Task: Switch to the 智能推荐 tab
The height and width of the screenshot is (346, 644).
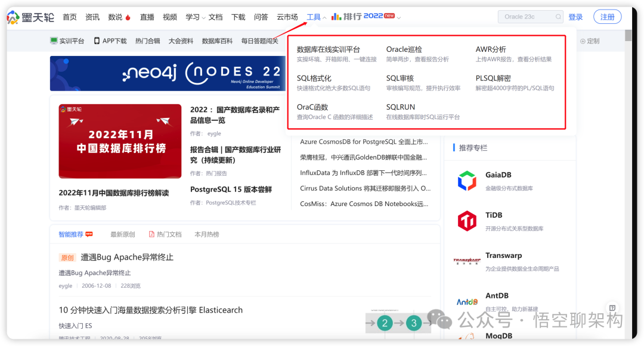Action: 72,233
